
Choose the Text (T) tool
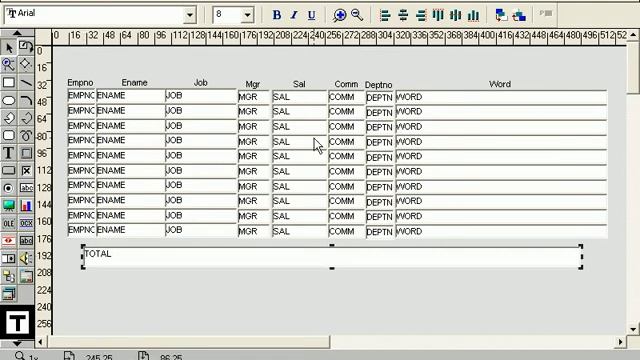[9, 153]
